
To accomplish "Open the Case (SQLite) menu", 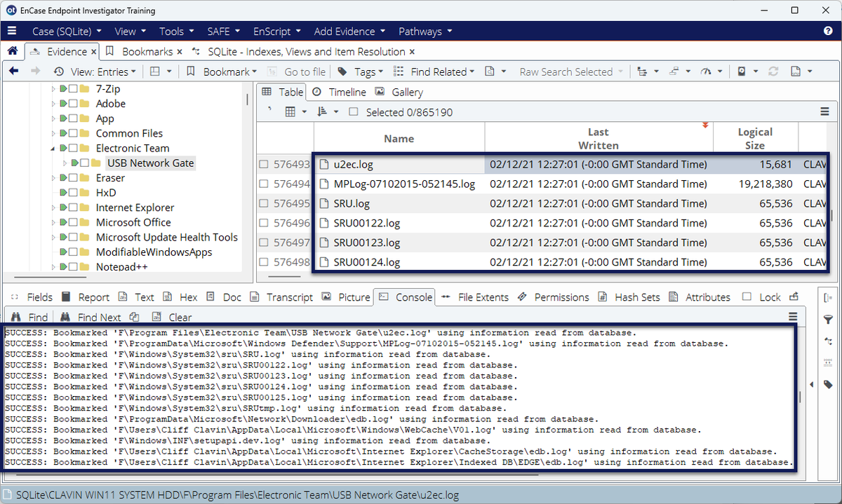I will click(x=67, y=32).
